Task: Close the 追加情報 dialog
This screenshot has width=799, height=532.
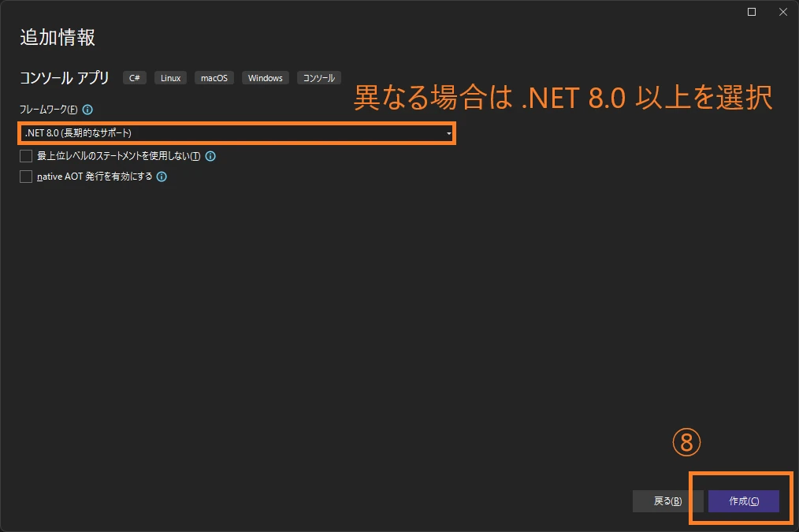Action: (783, 12)
